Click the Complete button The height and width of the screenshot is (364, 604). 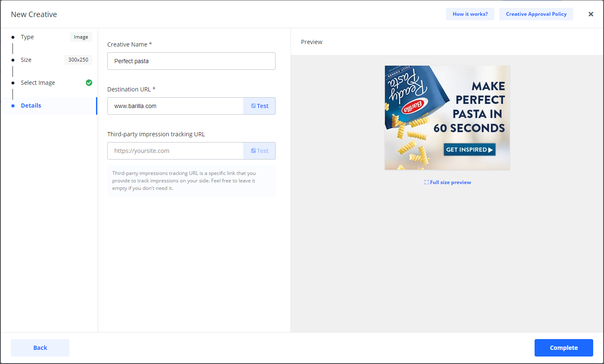pos(563,348)
